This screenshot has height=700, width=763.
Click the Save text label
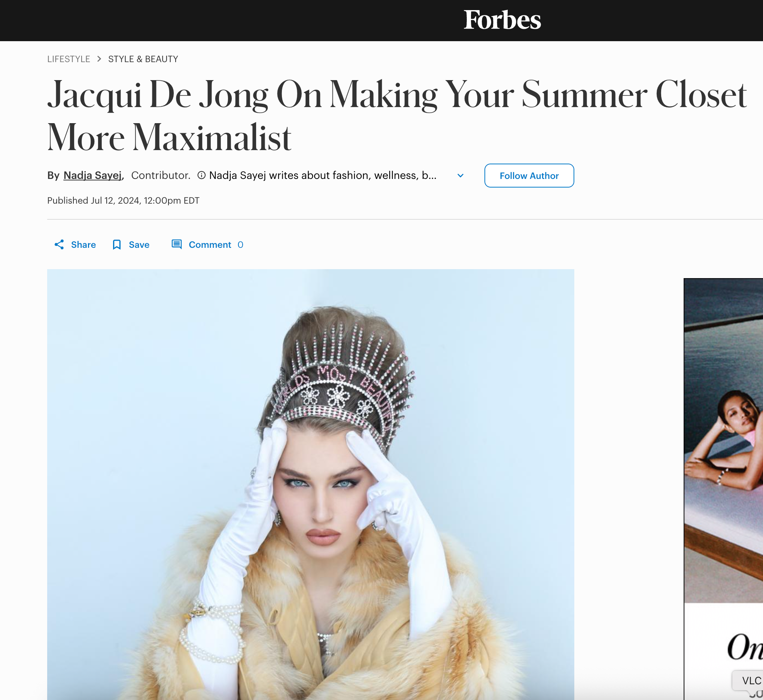pos(139,245)
